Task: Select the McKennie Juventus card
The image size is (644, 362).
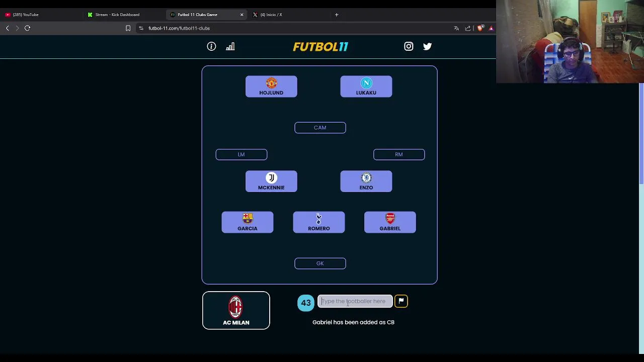Action: point(271,182)
